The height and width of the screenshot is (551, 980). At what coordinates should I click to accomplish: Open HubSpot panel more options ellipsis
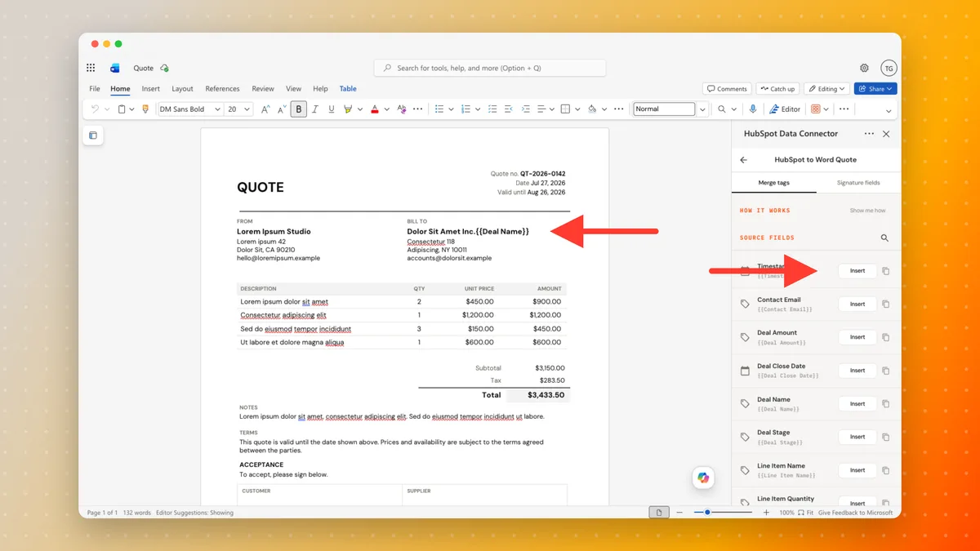[869, 134]
